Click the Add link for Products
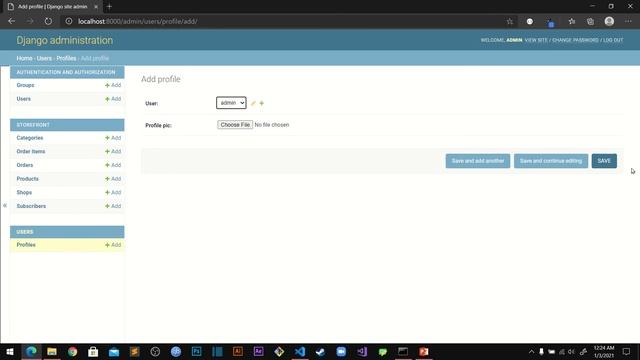 pos(113,179)
